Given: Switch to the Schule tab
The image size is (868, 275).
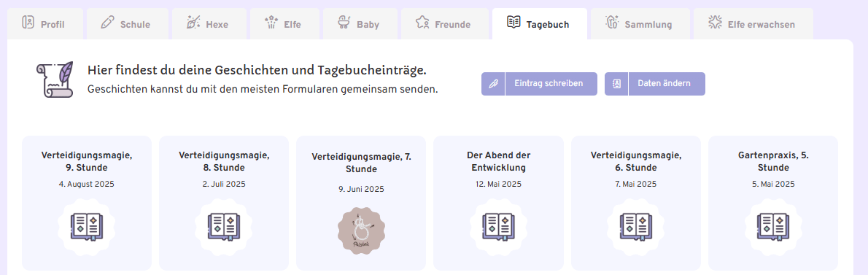Looking at the screenshot, I should tap(128, 24).
